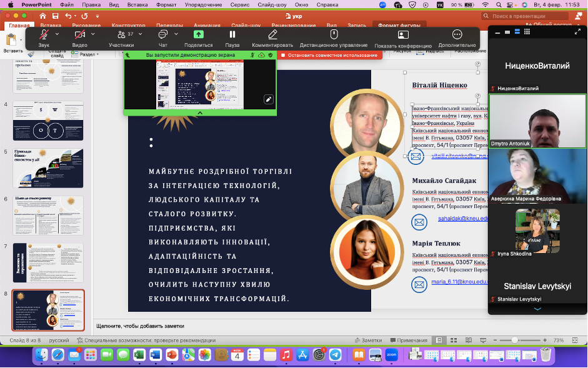Click the Вставить paste button
This screenshot has width=588, height=368.
click(x=13, y=42)
